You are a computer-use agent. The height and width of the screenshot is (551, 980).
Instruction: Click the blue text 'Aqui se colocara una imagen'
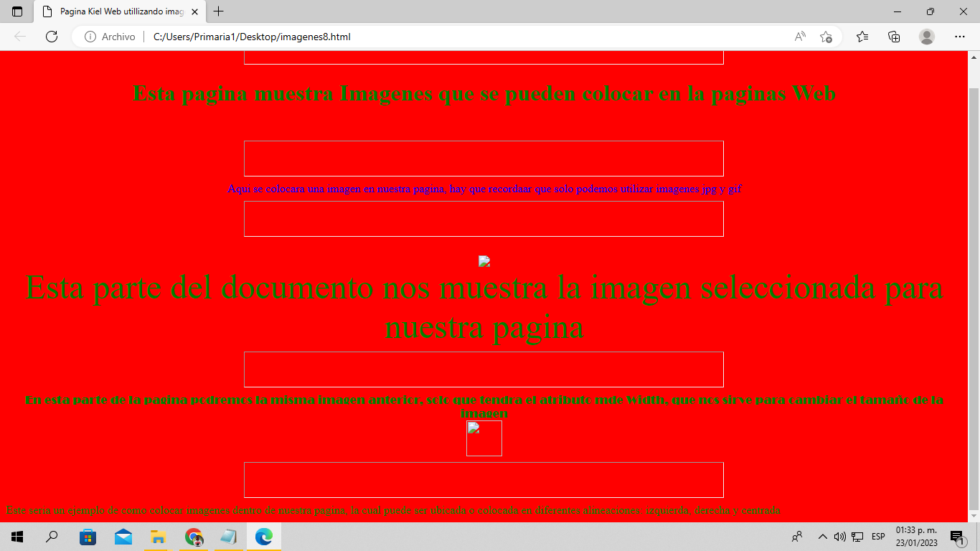click(484, 189)
